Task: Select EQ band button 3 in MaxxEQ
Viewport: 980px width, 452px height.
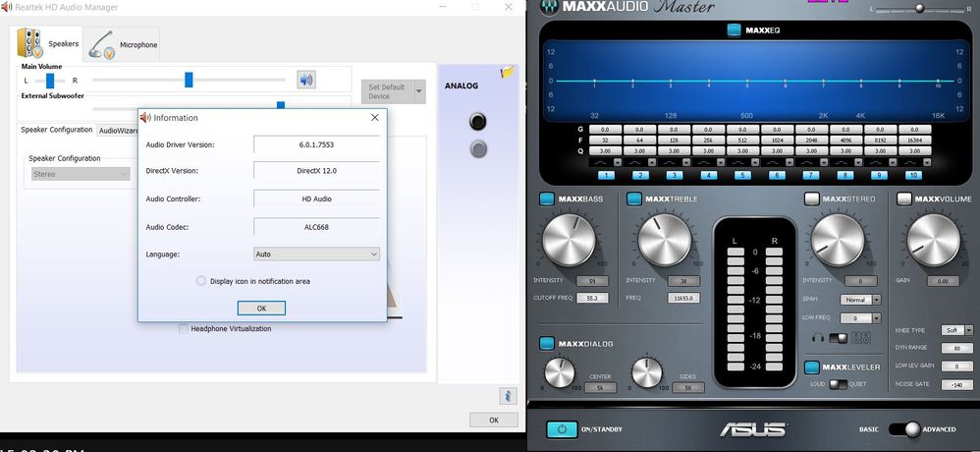Action: point(675,176)
